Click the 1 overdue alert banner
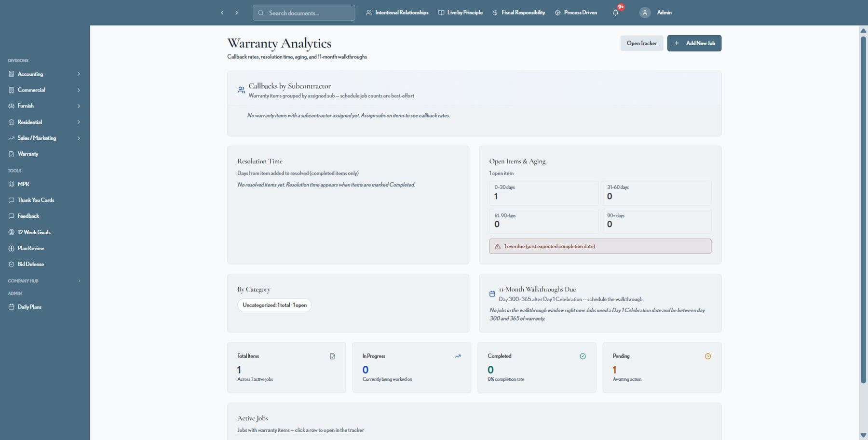This screenshot has height=440, width=868. pos(600,246)
